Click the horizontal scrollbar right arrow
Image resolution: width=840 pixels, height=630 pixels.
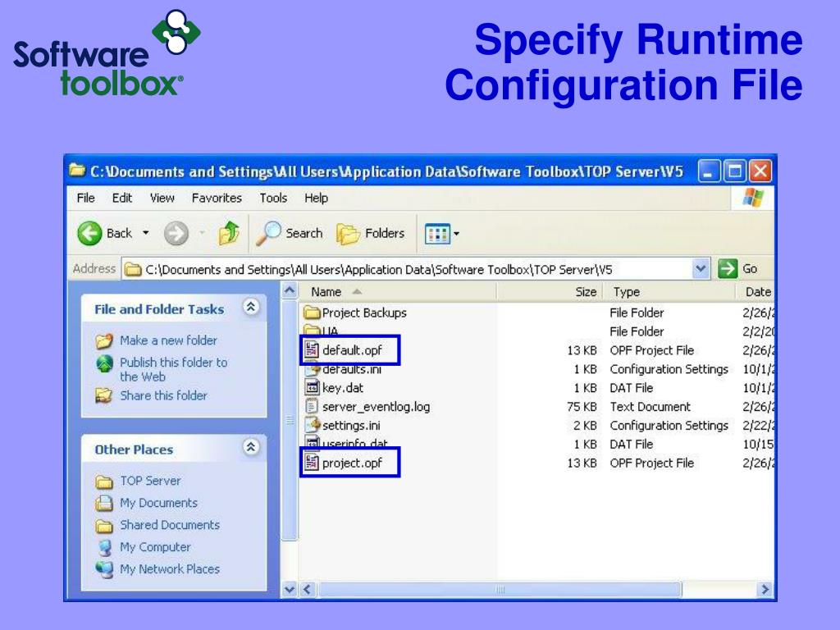pyautogui.click(x=765, y=589)
